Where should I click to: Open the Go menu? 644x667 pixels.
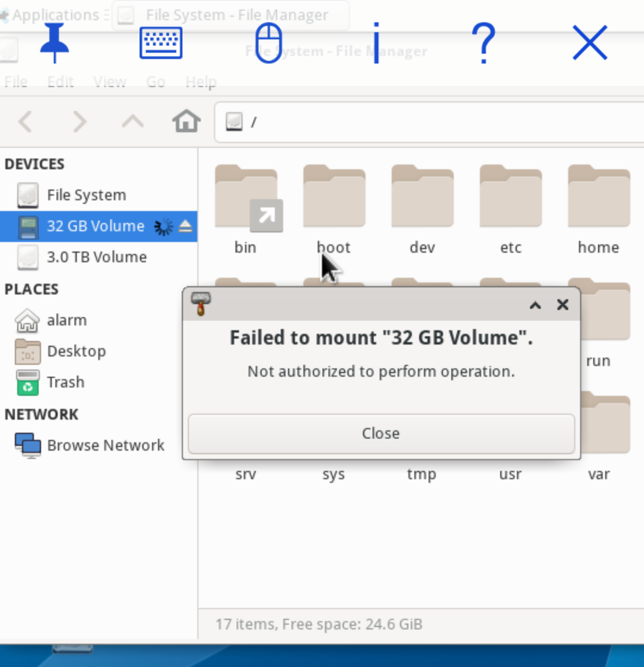155,82
